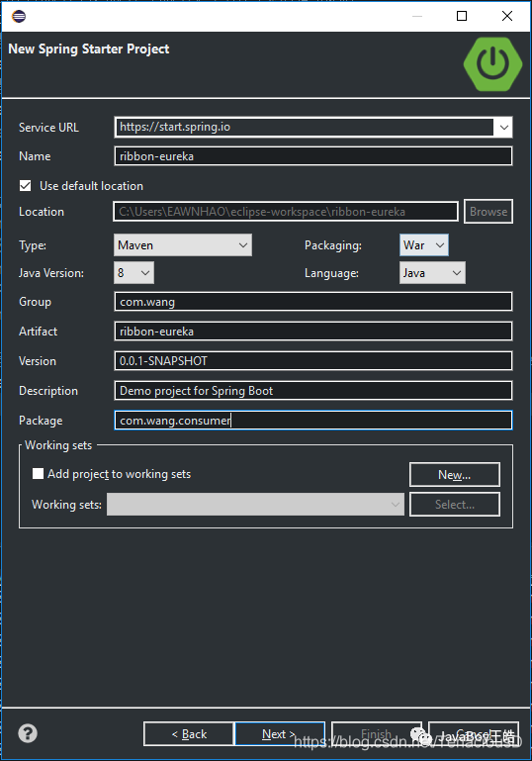Go to previous page with Back
Viewport: 532px width, 761px height.
pos(189,734)
